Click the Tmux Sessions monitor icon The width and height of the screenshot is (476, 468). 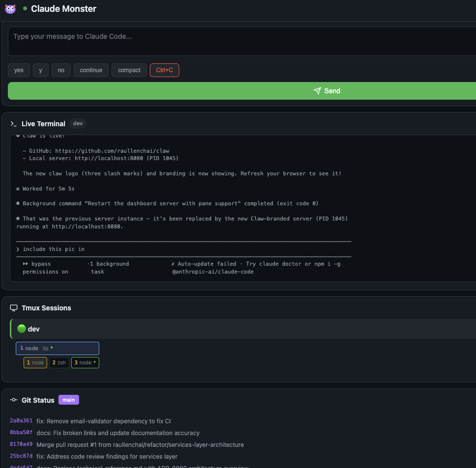(14, 308)
